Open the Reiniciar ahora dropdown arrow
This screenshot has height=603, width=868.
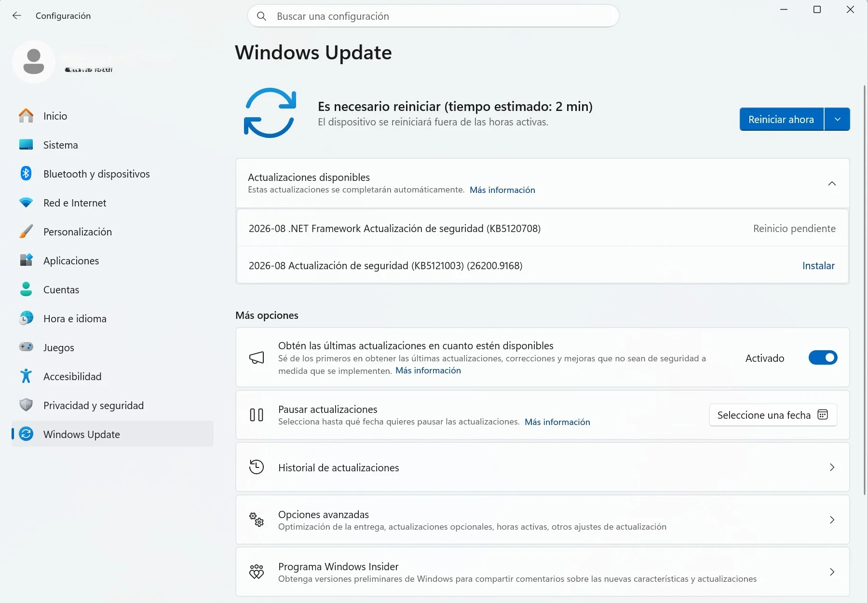click(838, 119)
